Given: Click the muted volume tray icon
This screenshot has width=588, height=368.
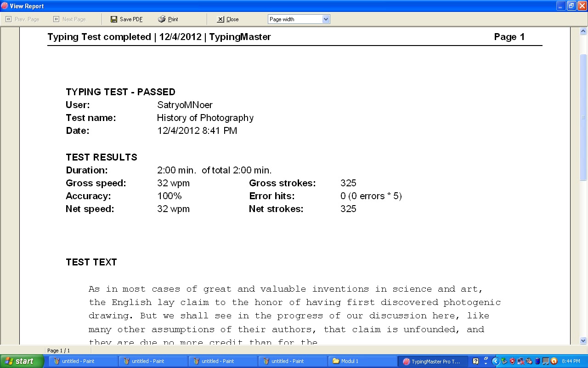Looking at the screenshot, I should click(529, 361).
